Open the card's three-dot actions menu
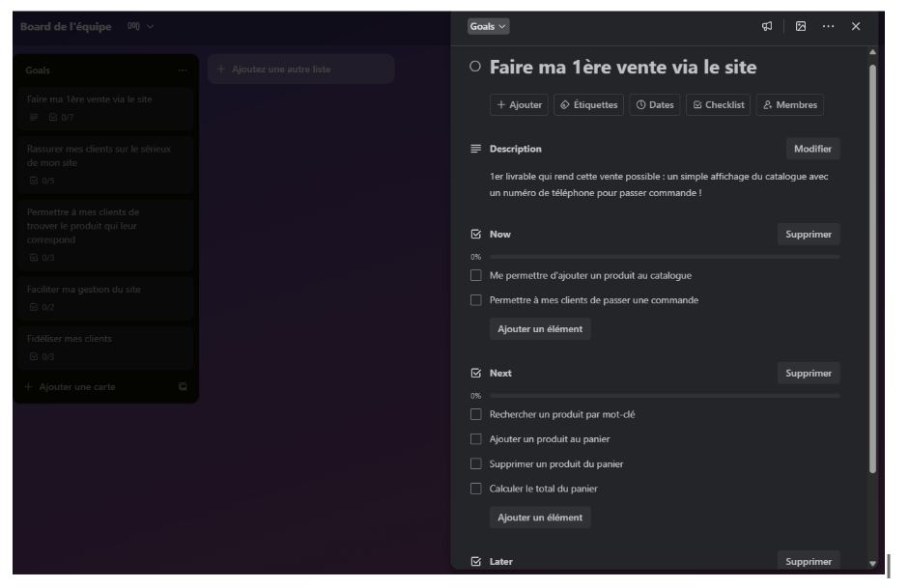 tap(828, 26)
